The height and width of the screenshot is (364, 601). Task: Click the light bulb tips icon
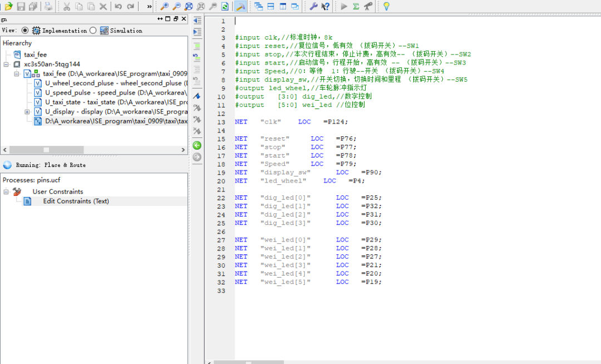point(386,7)
